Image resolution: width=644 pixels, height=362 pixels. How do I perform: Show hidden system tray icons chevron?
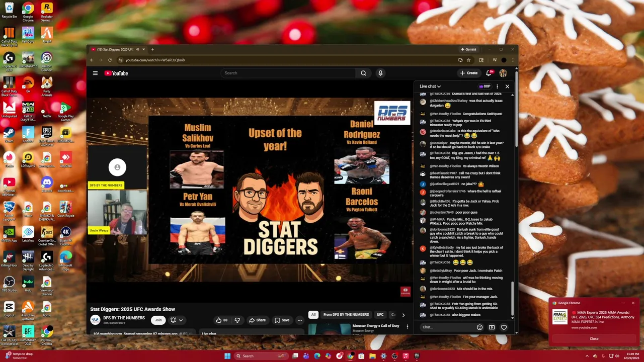pyautogui.click(x=587, y=356)
